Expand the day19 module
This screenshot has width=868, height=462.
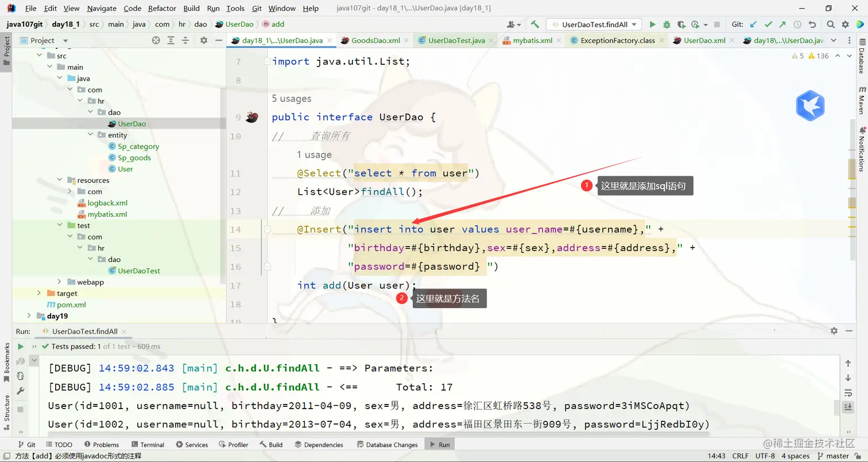[x=29, y=316]
